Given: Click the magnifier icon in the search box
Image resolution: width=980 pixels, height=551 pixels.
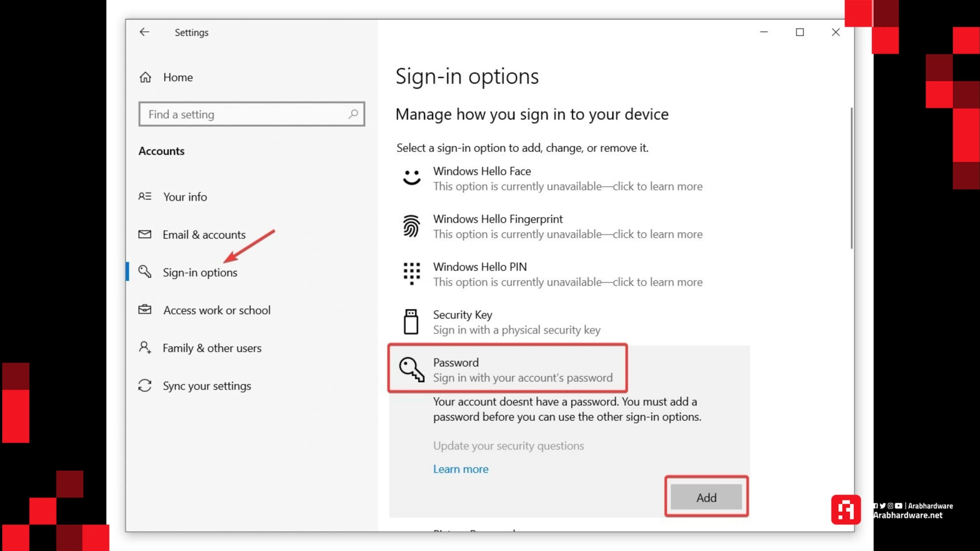Looking at the screenshot, I should pyautogui.click(x=353, y=114).
